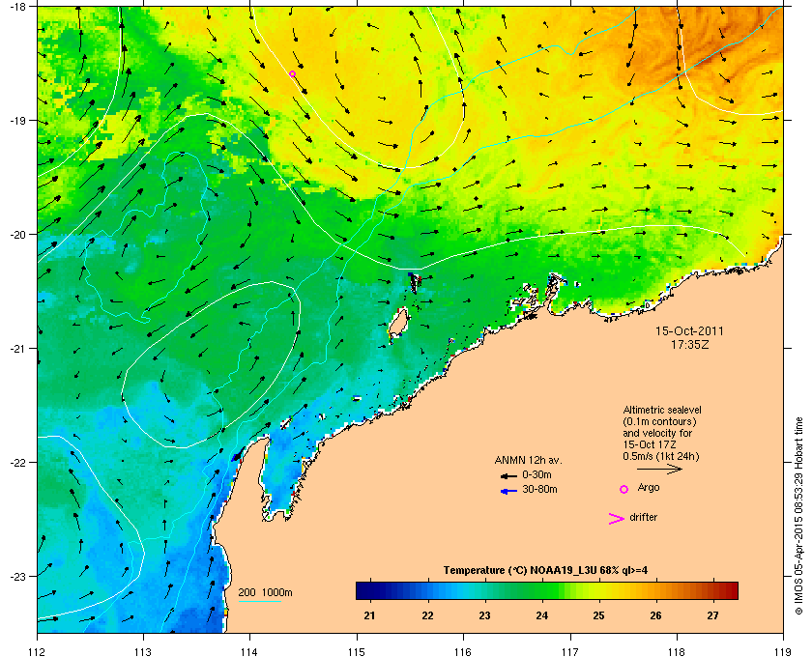Click the longitude axis label 117
812x657 pixels.
(570, 651)
